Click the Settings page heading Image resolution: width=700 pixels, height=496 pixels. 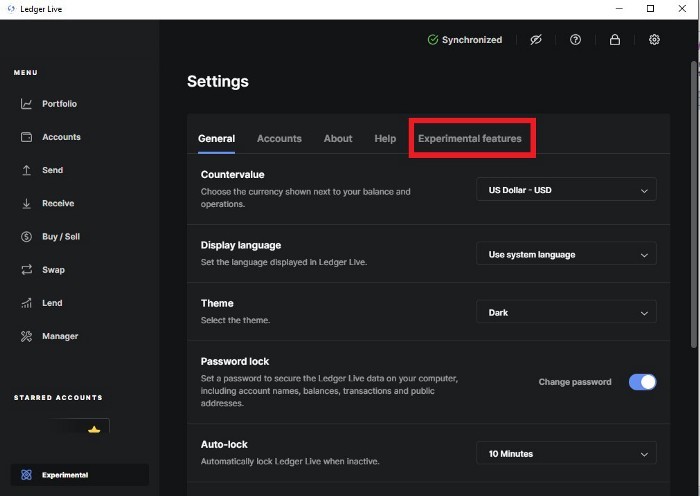point(218,81)
